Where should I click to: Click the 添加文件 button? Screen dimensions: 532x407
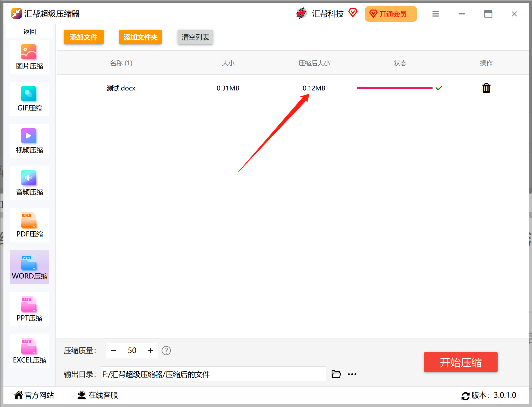point(84,37)
